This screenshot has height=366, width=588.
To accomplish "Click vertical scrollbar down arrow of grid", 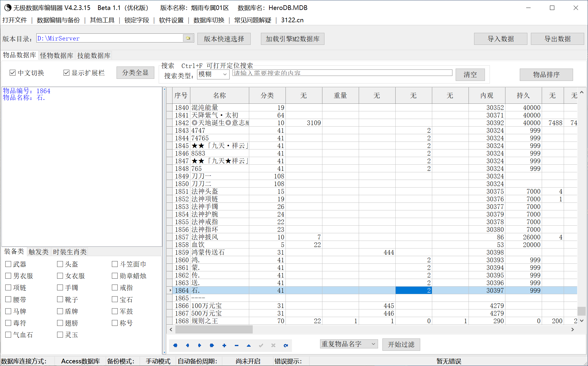I will coord(582,321).
